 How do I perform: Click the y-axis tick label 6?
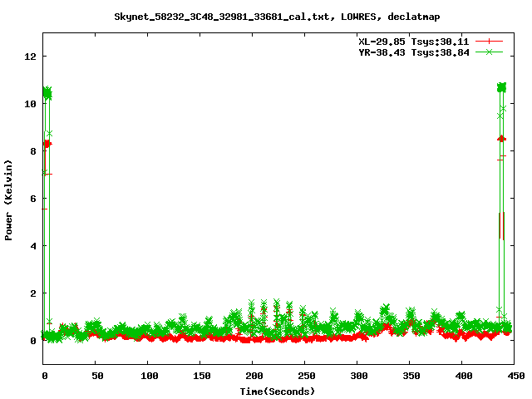[33, 199]
